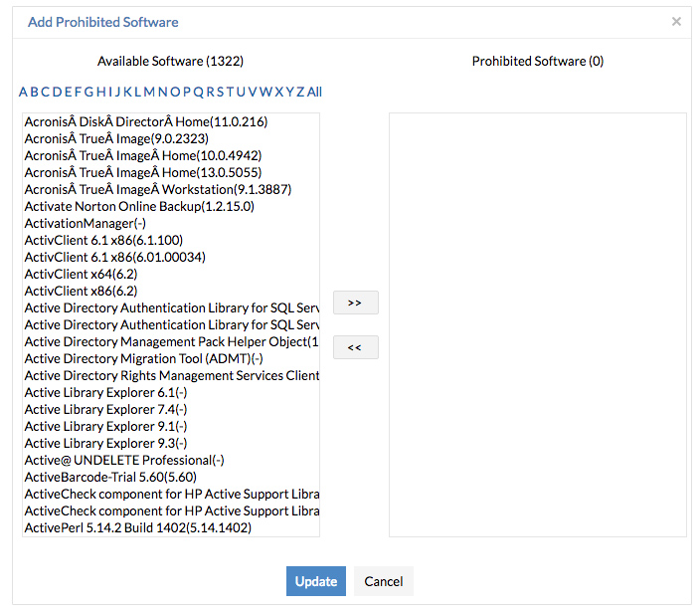The width and height of the screenshot is (700, 612).
Task: Filter software by letter S
Action: (220, 92)
